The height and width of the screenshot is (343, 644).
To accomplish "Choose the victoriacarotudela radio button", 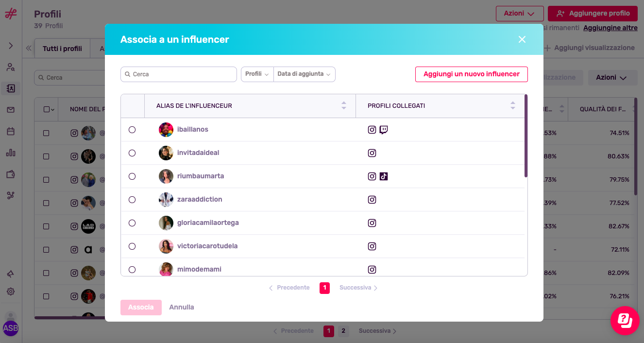I will (x=132, y=246).
